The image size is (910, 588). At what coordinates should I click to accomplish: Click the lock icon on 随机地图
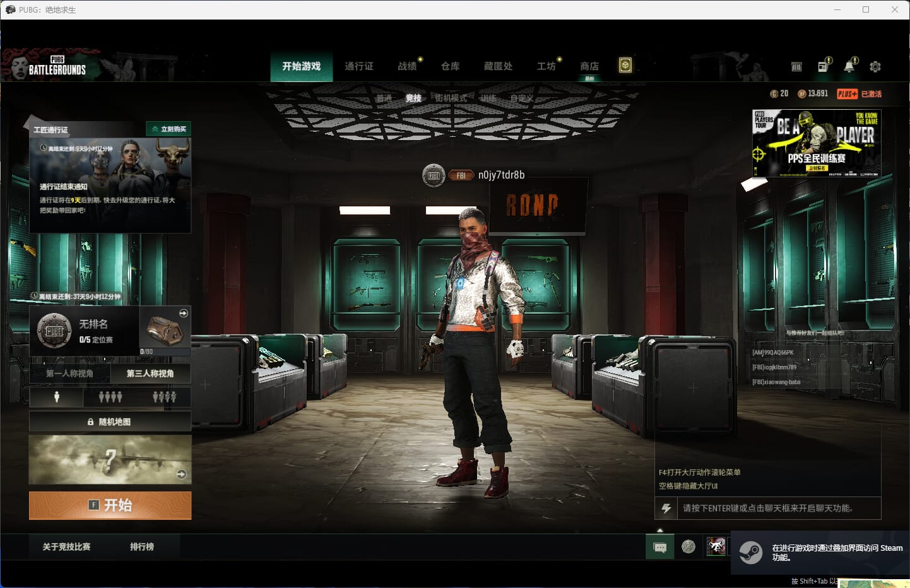[90, 421]
